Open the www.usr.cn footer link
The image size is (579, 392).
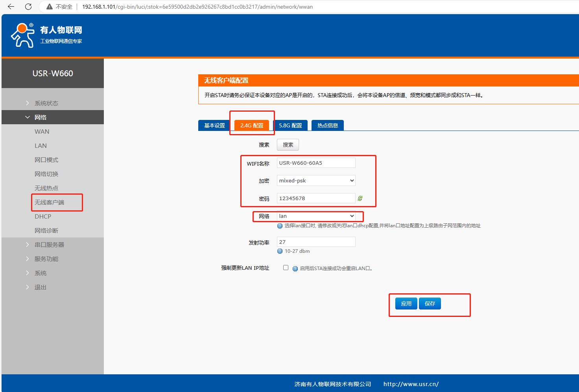coord(411,384)
